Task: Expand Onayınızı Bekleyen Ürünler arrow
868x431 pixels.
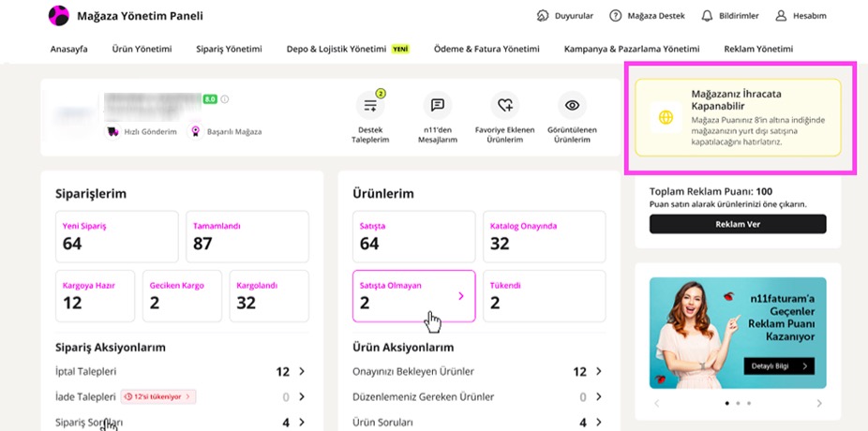Action: pos(598,371)
